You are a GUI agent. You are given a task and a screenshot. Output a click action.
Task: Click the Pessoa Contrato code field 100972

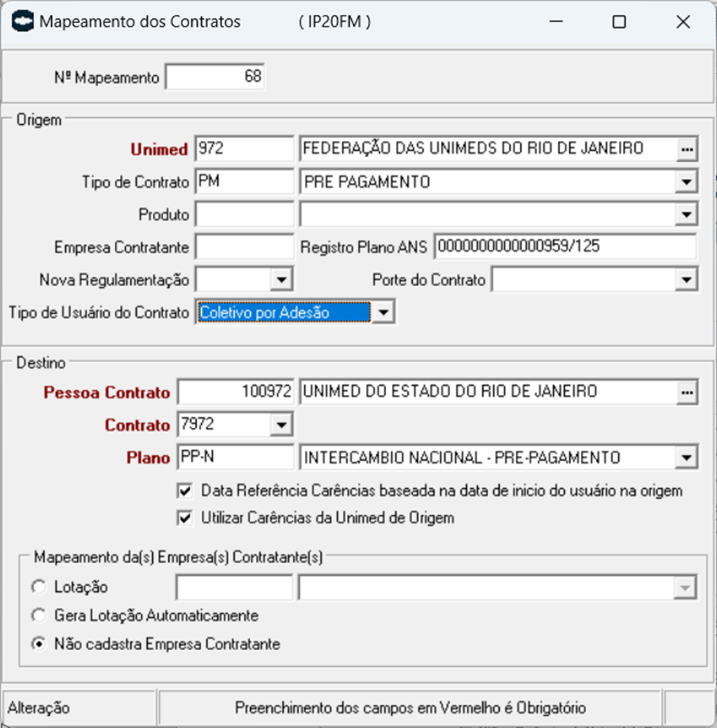(x=235, y=392)
